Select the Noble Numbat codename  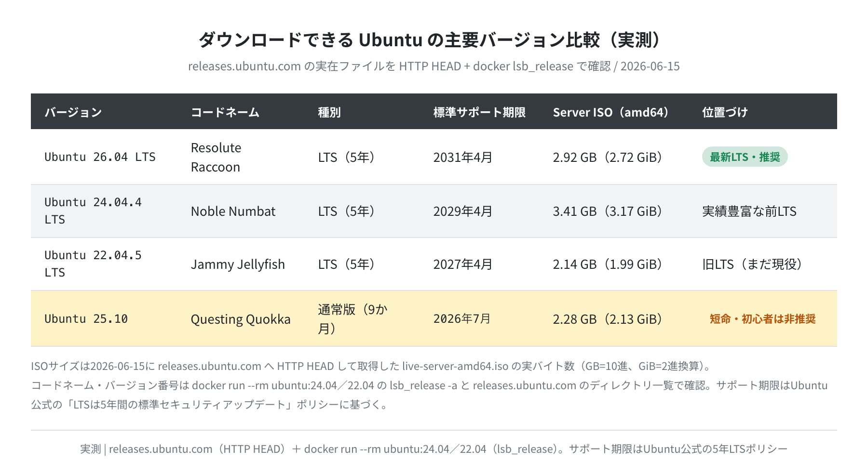(x=233, y=211)
